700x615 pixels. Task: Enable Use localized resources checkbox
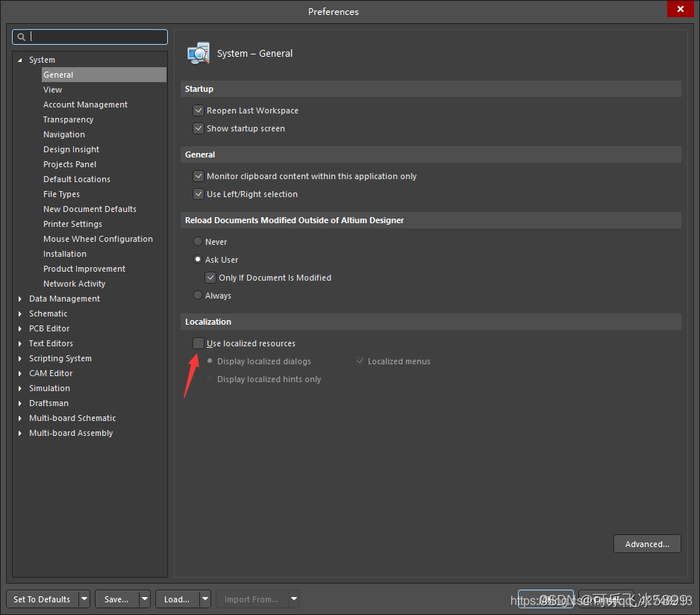point(199,343)
